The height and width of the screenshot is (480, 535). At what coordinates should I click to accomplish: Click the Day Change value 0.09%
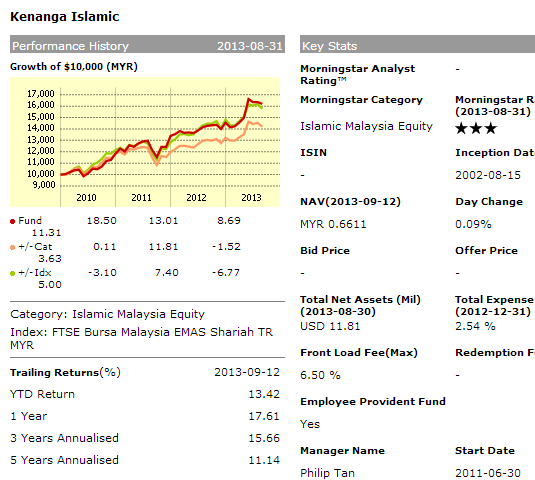pos(473,224)
